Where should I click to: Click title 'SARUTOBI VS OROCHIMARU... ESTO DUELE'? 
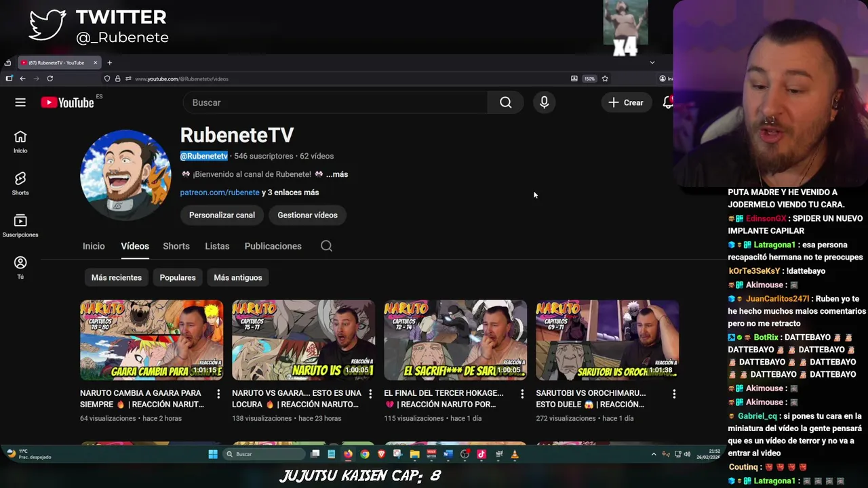591,399
